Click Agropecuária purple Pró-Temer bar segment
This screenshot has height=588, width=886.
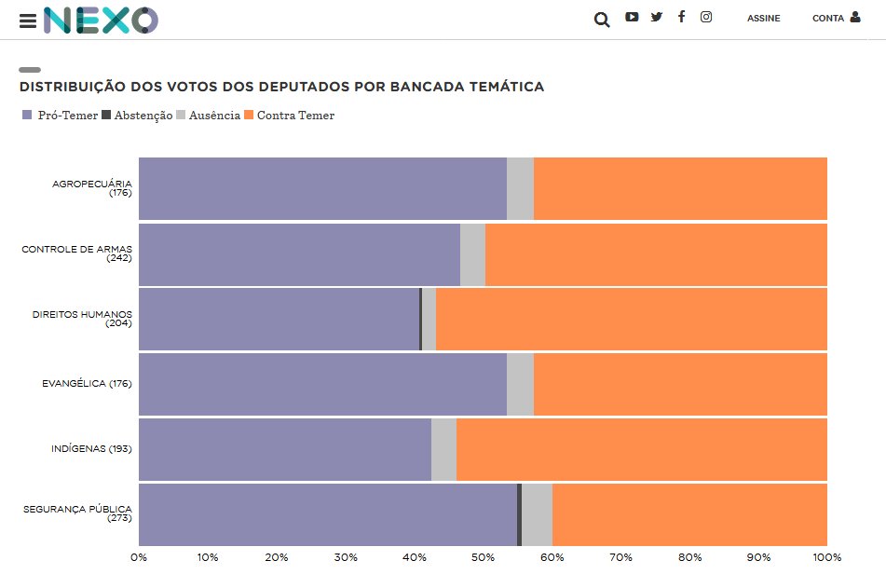(x=322, y=188)
